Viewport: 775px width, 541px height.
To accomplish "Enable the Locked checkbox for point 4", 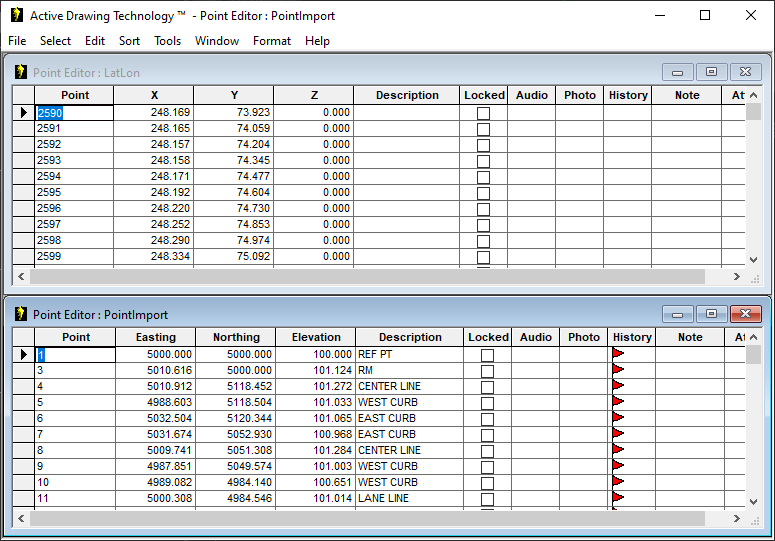I will click(487, 387).
